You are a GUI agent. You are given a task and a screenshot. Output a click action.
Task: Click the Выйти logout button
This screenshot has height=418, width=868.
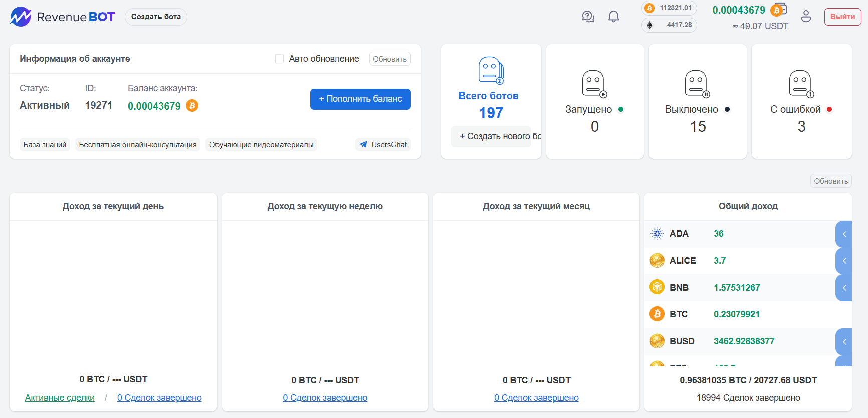click(x=842, y=17)
